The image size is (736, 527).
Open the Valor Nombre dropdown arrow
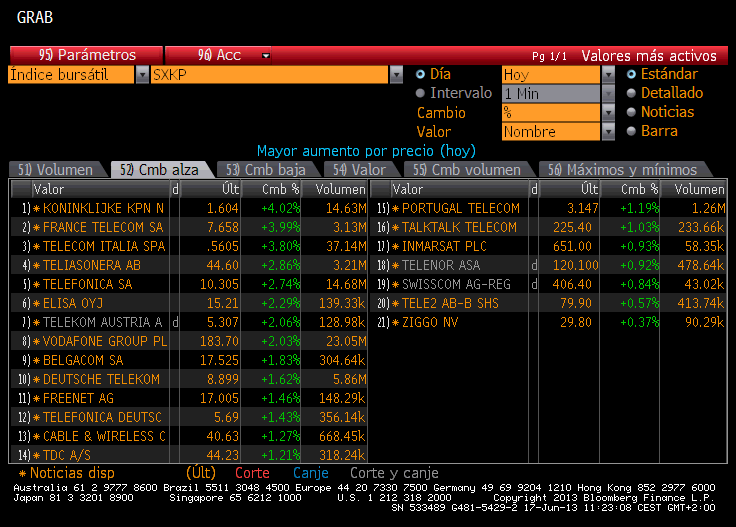[608, 131]
